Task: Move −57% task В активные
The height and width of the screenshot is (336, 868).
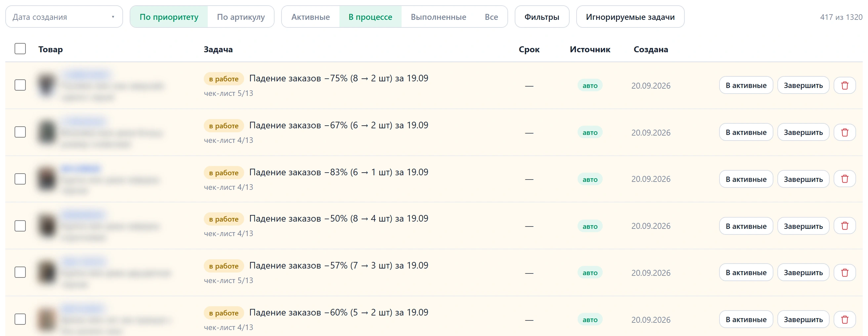Action: point(746,272)
